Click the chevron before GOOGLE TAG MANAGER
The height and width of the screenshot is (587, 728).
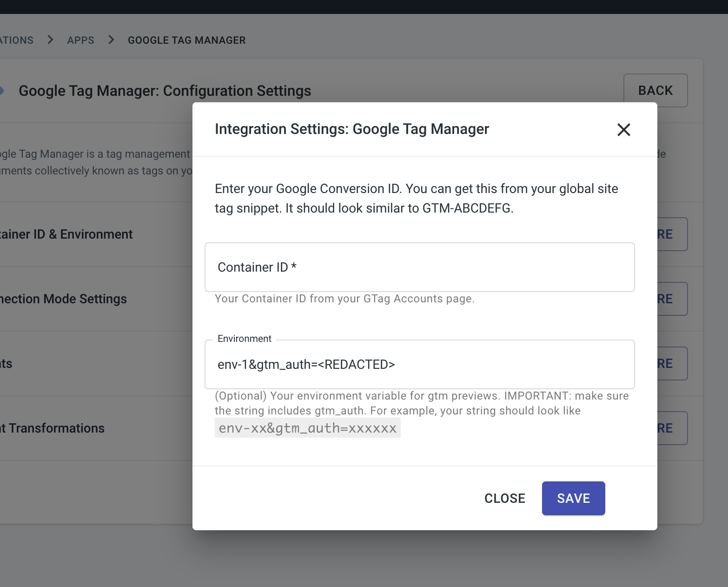tap(111, 40)
